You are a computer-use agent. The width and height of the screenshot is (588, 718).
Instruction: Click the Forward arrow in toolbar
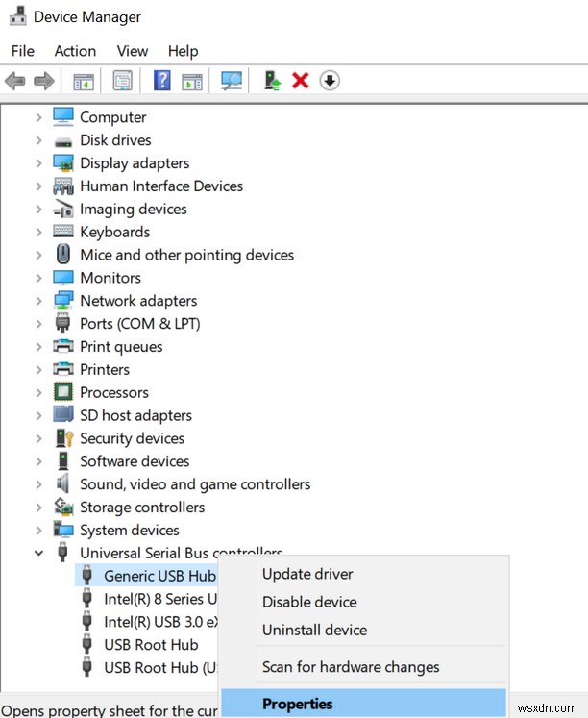click(44, 81)
